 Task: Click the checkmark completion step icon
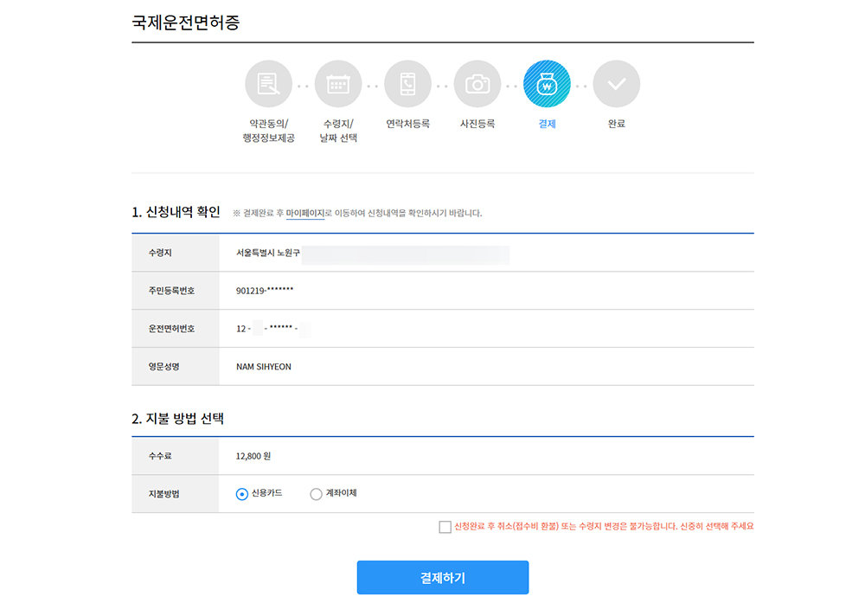617,84
